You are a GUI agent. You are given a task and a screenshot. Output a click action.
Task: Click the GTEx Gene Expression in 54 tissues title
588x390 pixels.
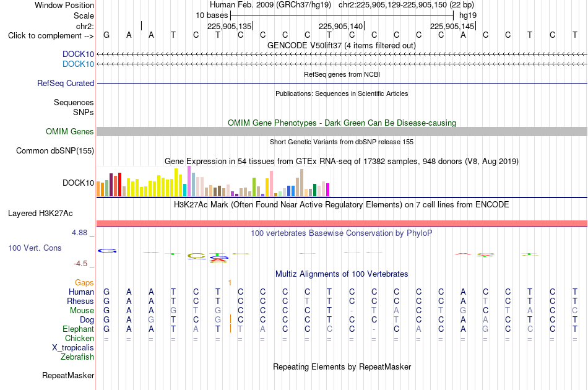point(342,161)
